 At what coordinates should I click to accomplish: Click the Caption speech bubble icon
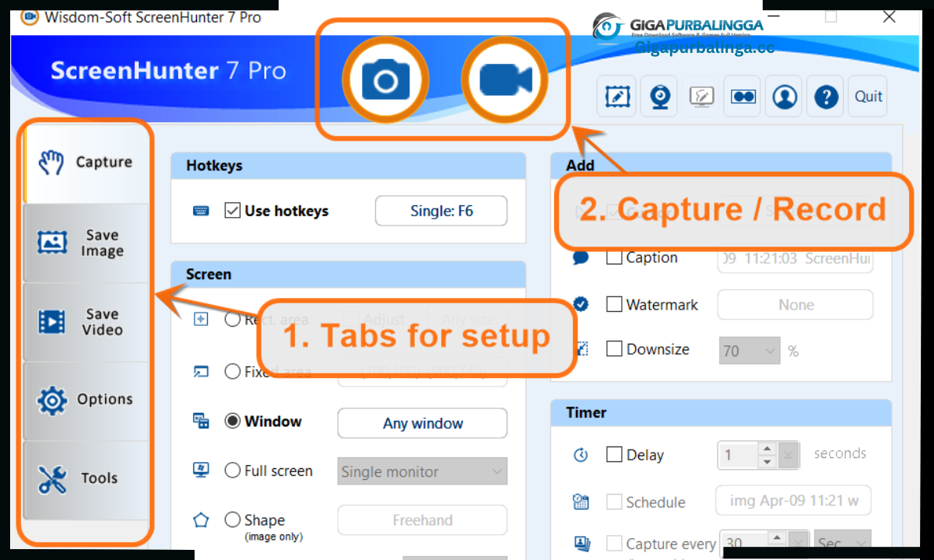pyautogui.click(x=581, y=257)
